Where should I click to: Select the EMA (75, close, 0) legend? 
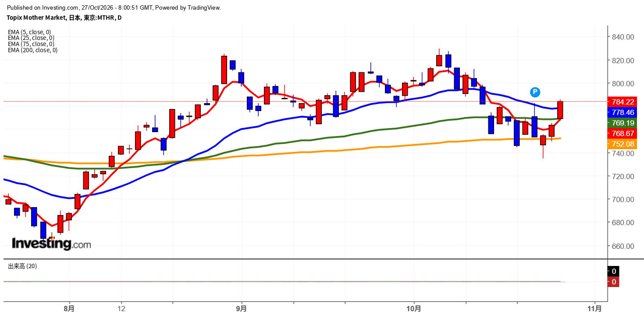coord(31,44)
